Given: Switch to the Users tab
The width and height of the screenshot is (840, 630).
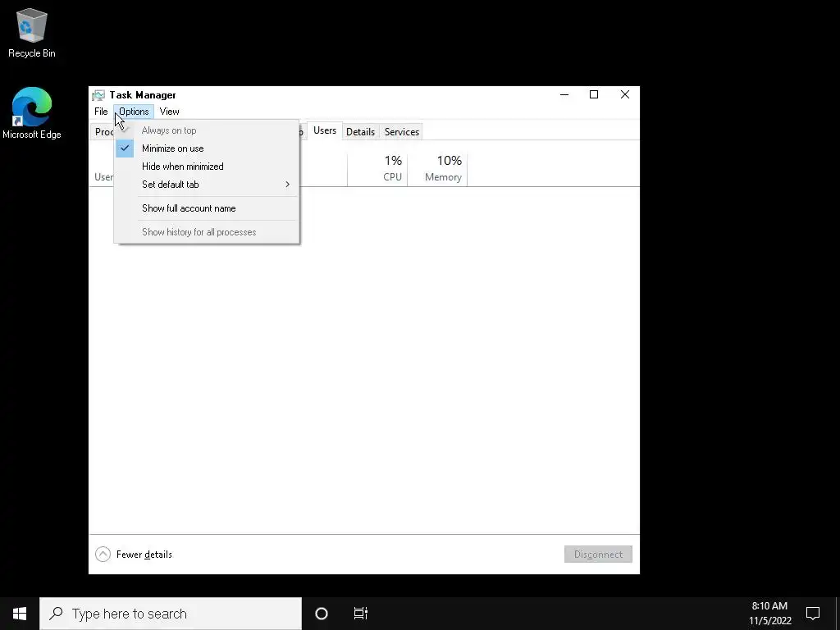Looking at the screenshot, I should (325, 130).
